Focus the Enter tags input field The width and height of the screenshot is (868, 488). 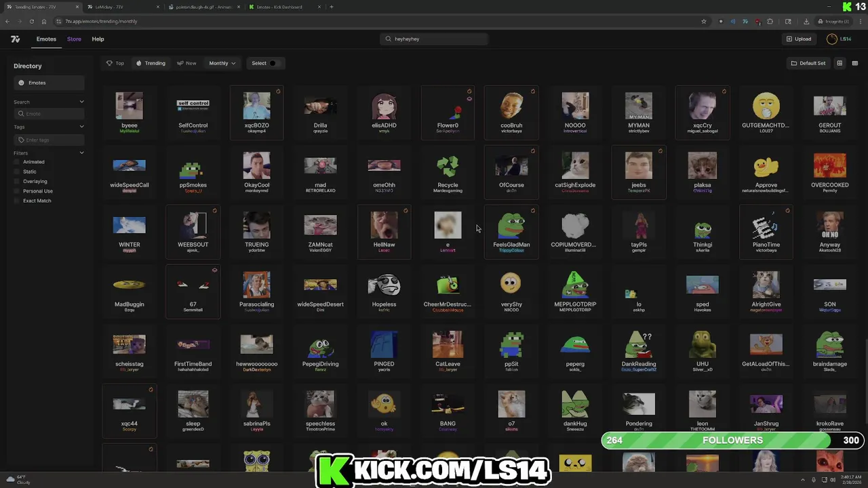pyautogui.click(x=49, y=140)
